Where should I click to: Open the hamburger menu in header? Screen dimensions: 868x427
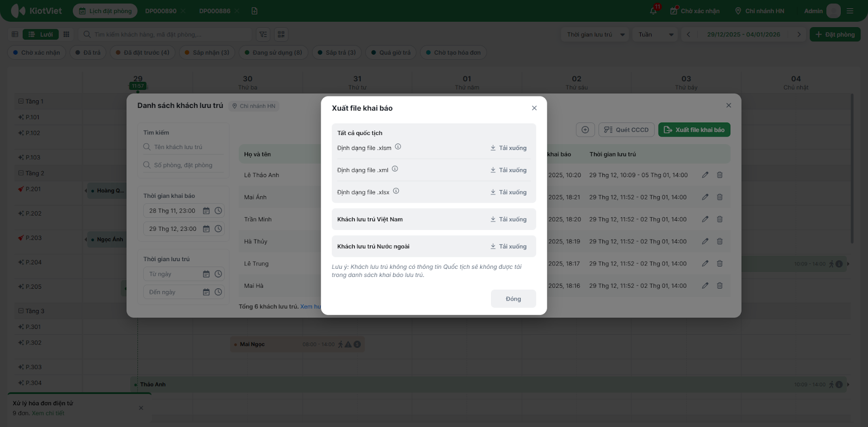[850, 11]
